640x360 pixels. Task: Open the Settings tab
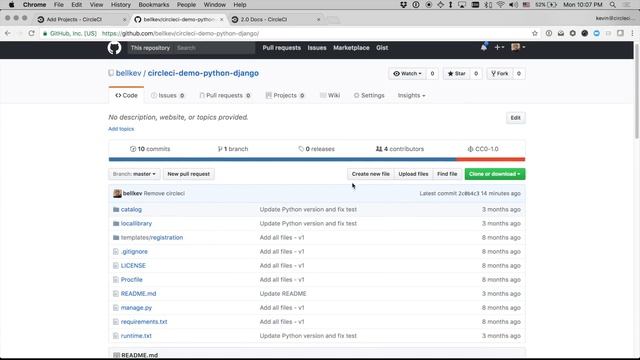[x=369, y=96]
